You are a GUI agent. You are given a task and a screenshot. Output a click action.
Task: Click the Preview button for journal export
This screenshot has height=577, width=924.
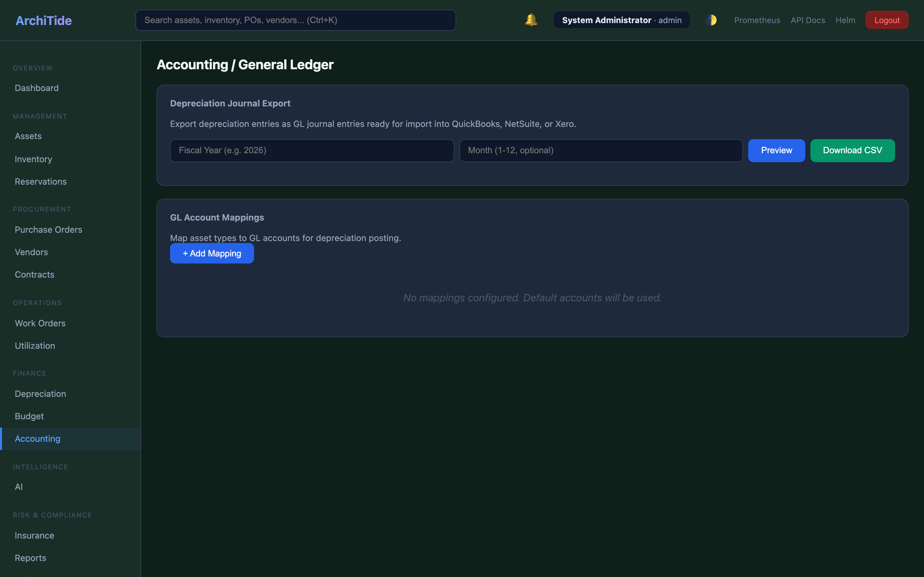(776, 150)
